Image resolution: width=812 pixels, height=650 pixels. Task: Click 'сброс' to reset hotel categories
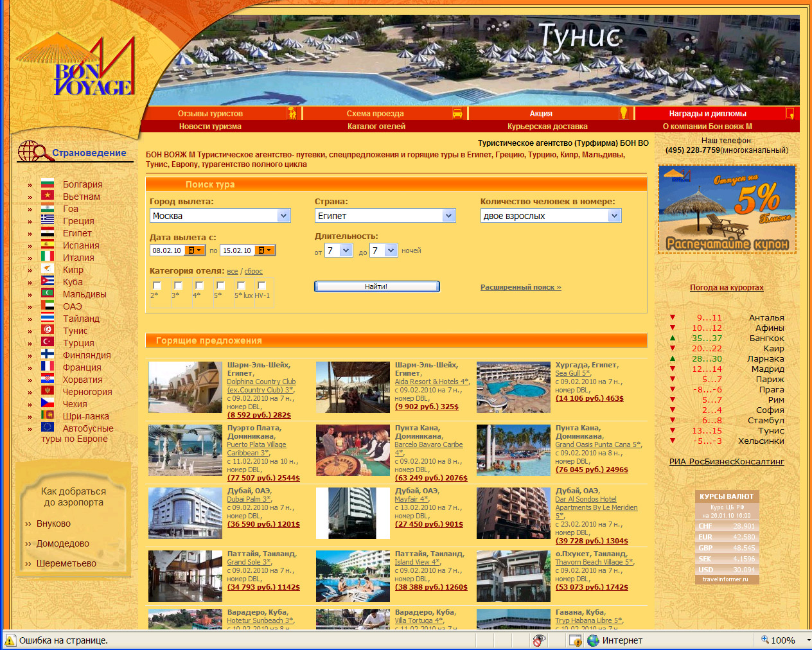tap(254, 271)
